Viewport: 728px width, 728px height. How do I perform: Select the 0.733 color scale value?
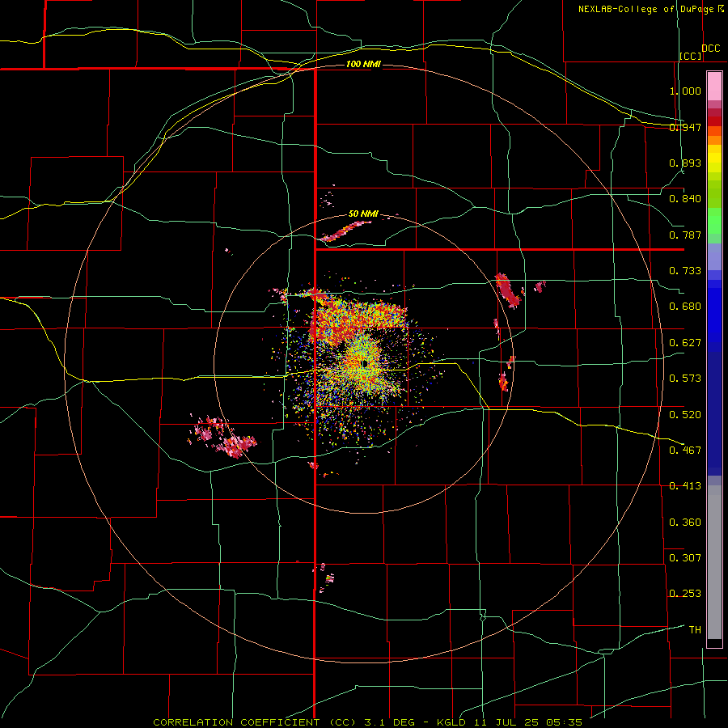(685, 271)
